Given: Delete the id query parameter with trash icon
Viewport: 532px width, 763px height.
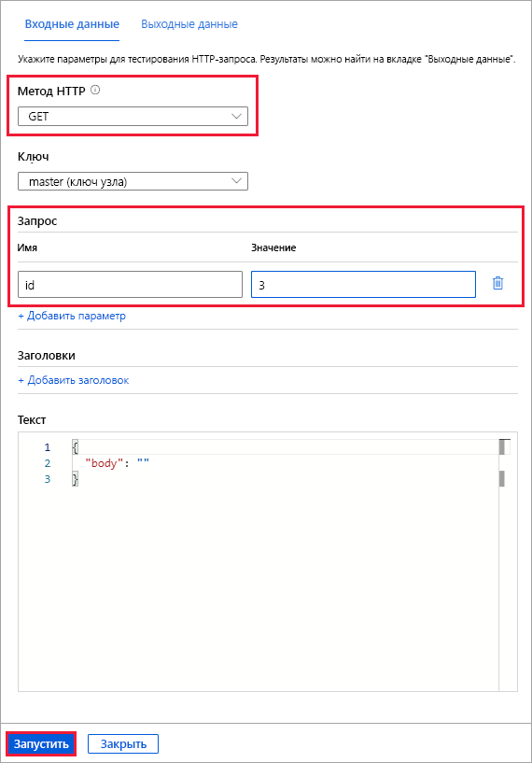Looking at the screenshot, I should click(x=497, y=283).
